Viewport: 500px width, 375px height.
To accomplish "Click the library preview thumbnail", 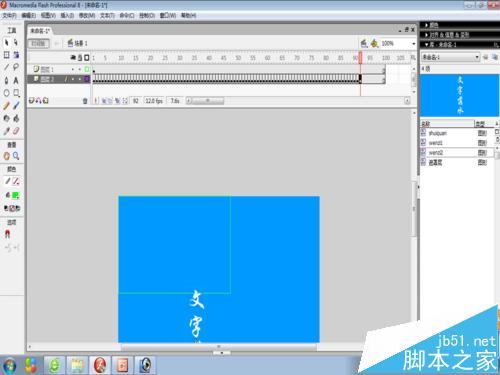I will [x=460, y=95].
